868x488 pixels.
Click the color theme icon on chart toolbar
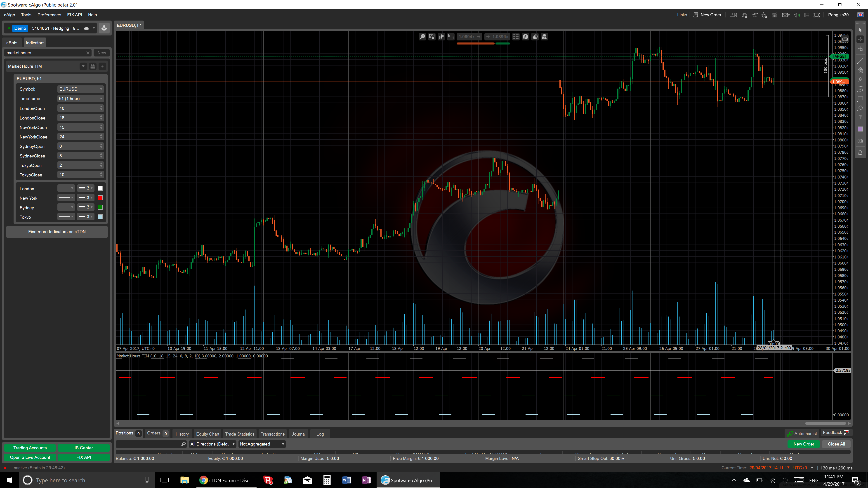tap(535, 37)
